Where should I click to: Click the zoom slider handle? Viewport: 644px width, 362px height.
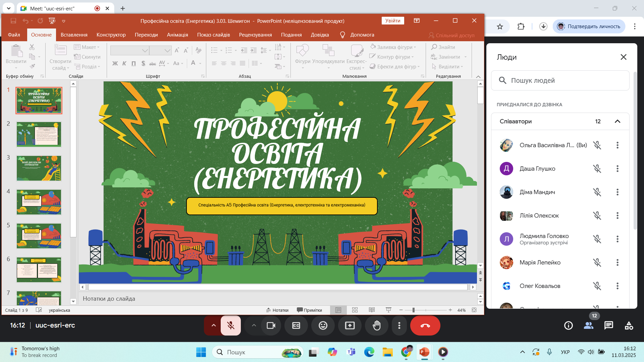click(414, 310)
